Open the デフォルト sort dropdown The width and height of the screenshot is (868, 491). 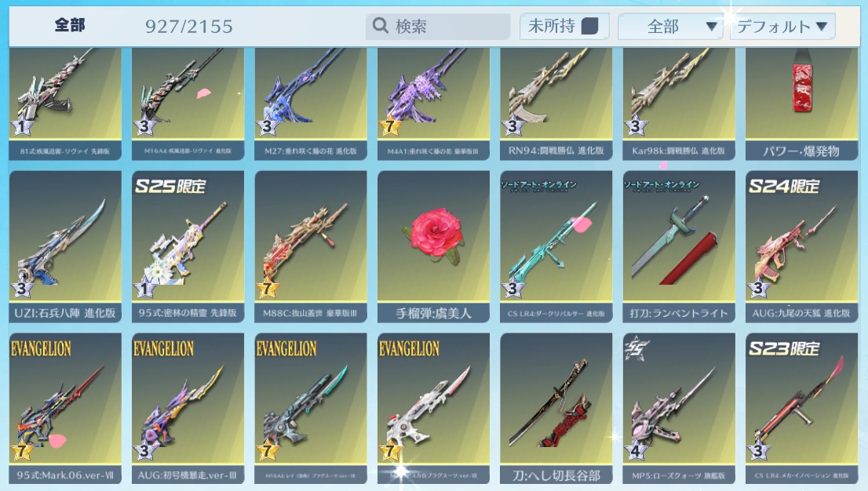click(x=782, y=26)
